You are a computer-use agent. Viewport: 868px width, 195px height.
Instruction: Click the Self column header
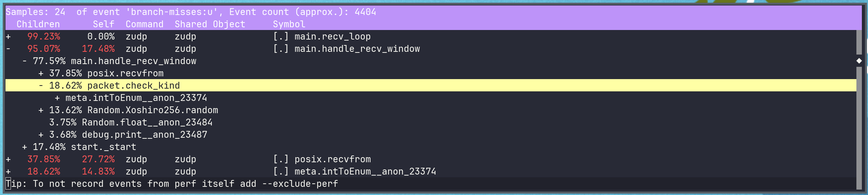coord(104,24)
